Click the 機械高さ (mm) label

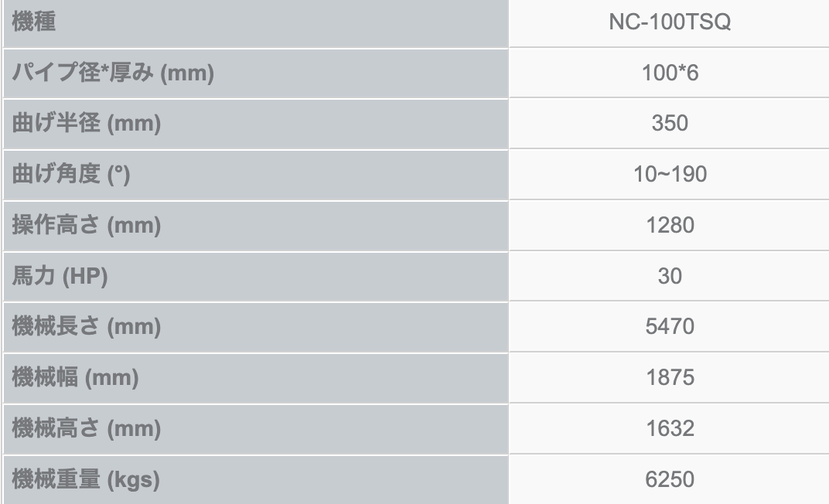click(87, 428)
